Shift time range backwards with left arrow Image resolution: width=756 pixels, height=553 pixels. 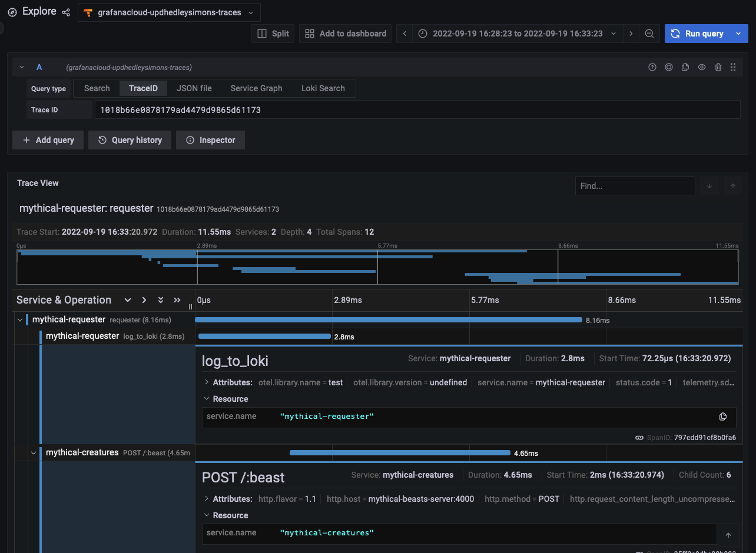point(404,34)
